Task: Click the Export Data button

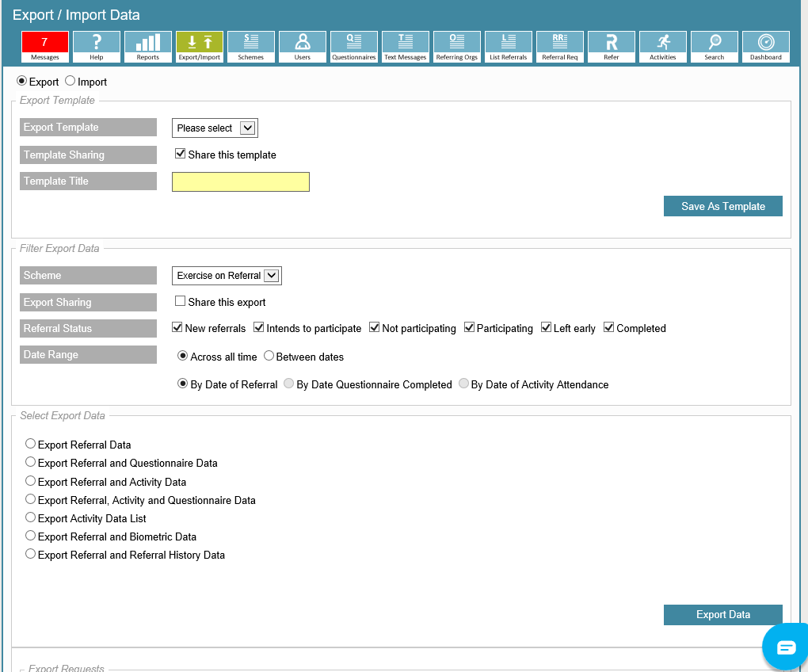Action: (723, 615)
